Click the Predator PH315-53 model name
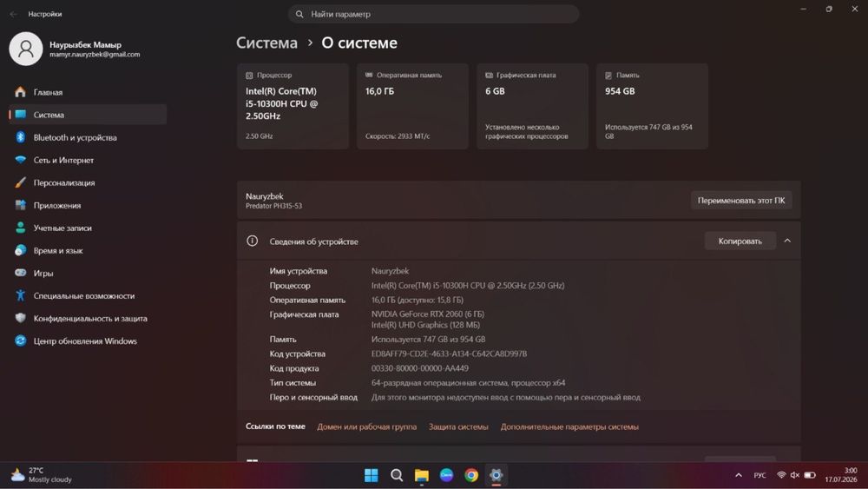 273,206
